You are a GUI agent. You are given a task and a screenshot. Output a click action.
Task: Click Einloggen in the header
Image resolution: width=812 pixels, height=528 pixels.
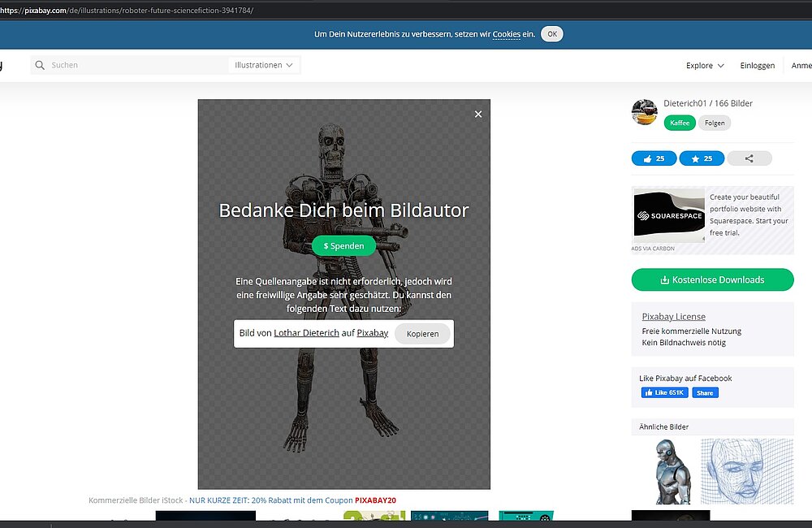757,66
